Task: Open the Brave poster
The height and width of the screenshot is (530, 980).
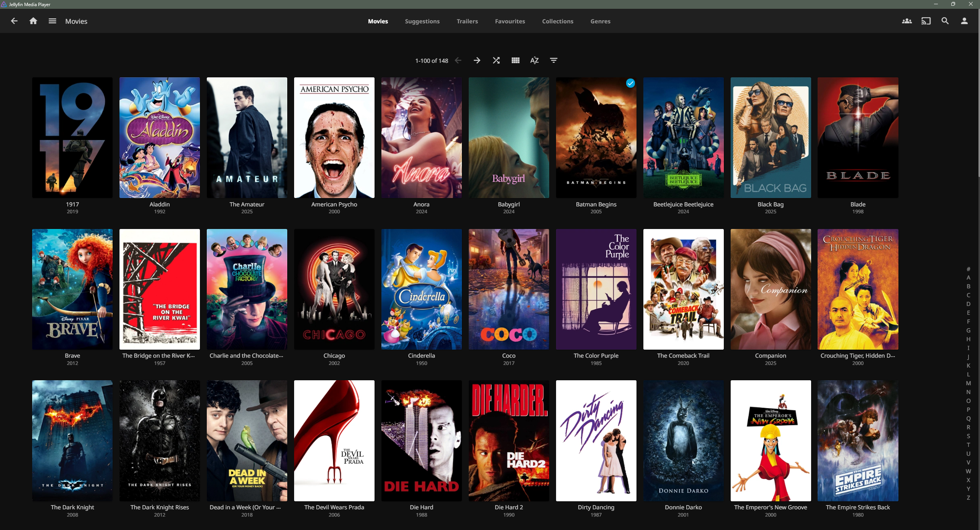Action: [72, 289]
